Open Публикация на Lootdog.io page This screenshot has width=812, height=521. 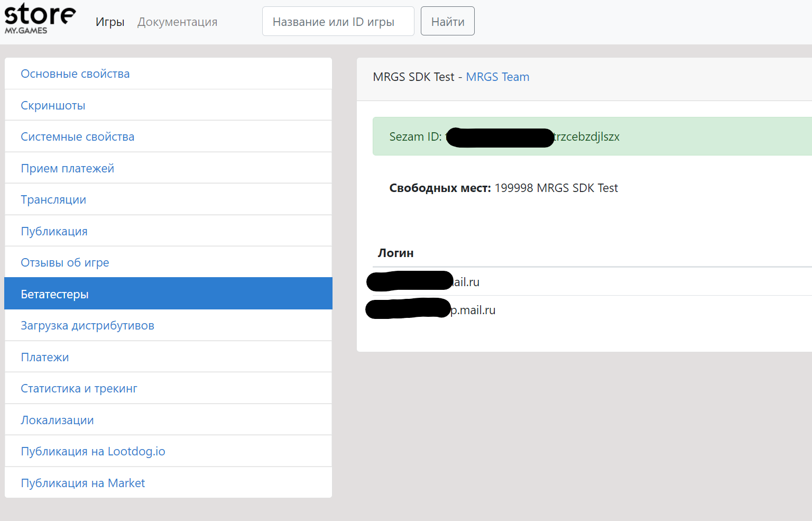[93, 451]
